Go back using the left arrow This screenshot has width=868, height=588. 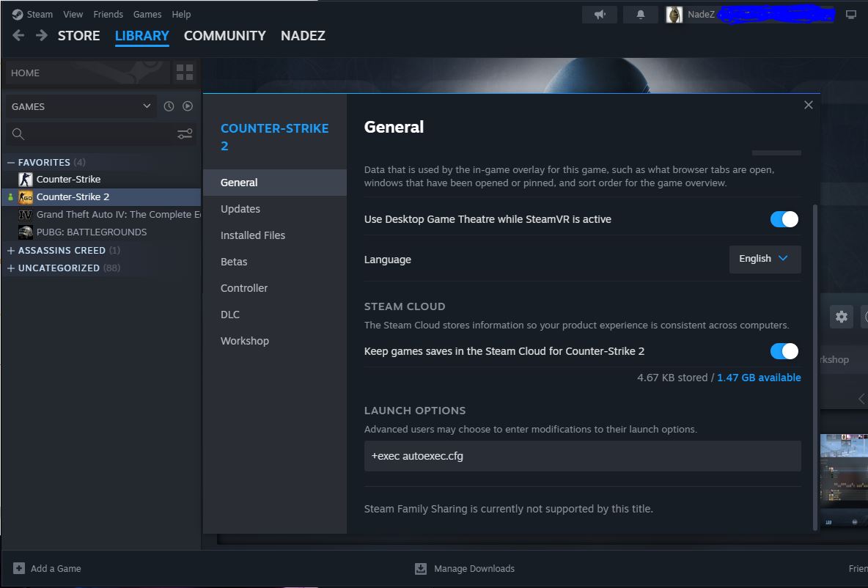pyautogui.click(x=18, y=35)
